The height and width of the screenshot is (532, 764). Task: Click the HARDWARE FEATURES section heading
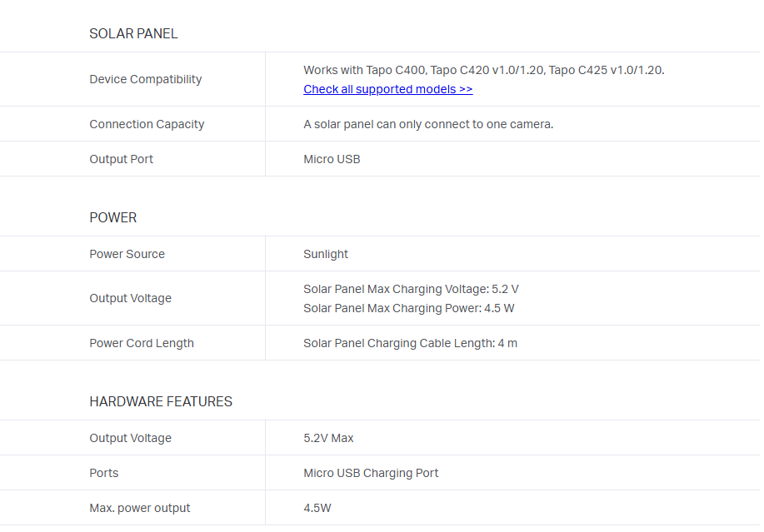[161, 401]
